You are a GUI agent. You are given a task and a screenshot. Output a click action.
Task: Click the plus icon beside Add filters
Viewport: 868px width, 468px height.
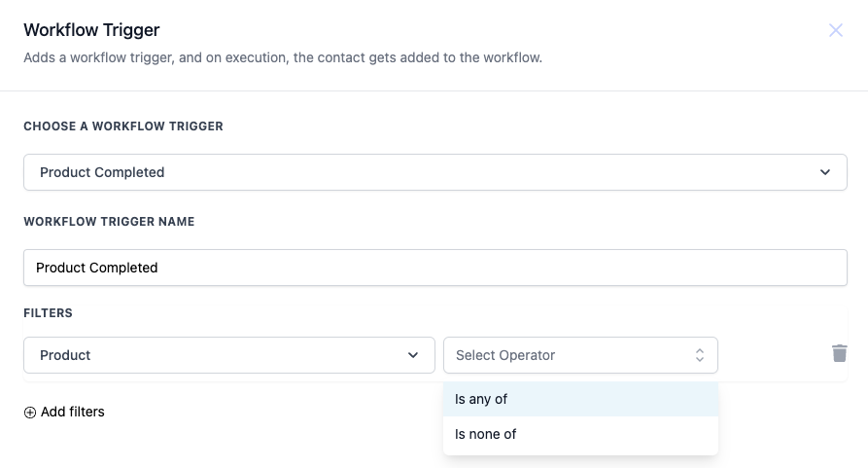(x=30, y=413)
